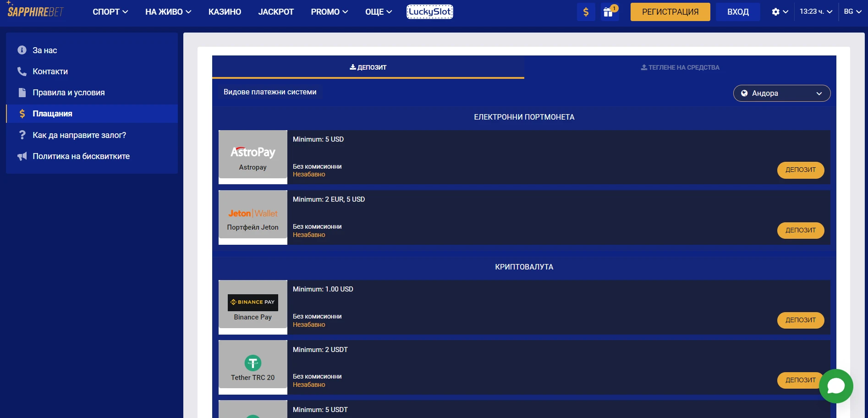This screenshot has width=868, height=418.
Task: Click the document icon beside Правила и условия
Action: (22, 92)
